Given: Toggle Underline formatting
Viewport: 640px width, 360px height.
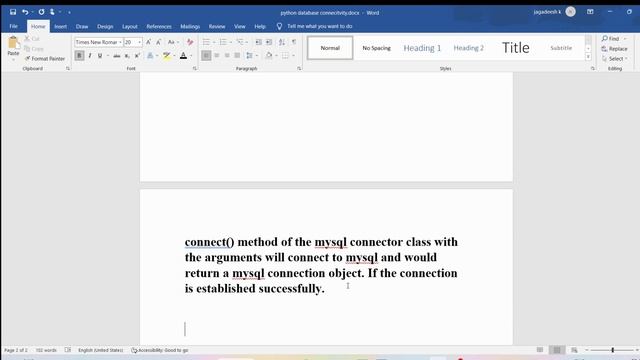Looking at the screenshot, I should pyautogui.click(x=100, y=56).
